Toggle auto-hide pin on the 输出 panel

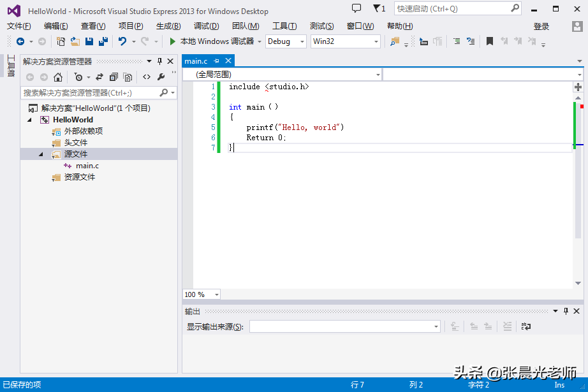pos(566,311)
